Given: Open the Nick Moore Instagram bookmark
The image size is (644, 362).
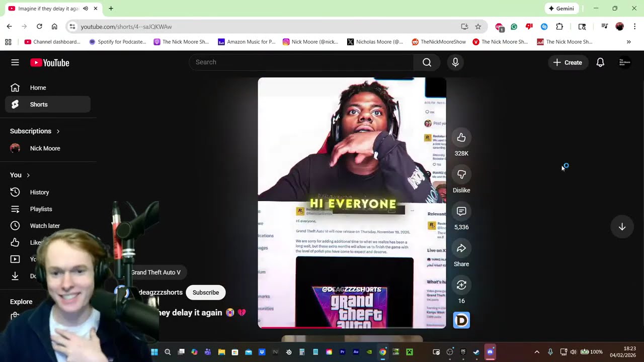Looking at the screenshot, I should tap(310, 42).
